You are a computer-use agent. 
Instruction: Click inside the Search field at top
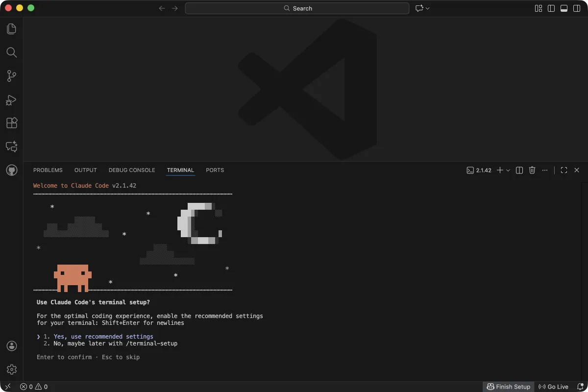pyautogui.click(x=297, y=8)
